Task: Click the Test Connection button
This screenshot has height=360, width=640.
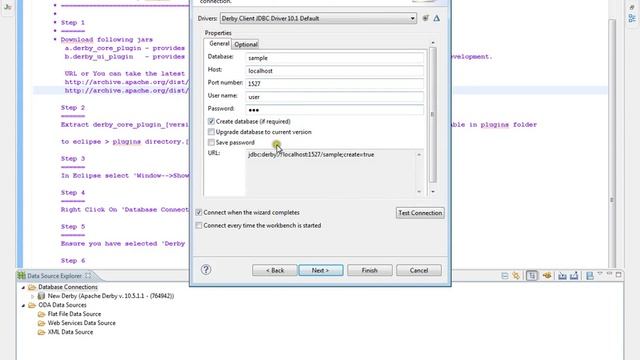Action: [x=420, y=213]
